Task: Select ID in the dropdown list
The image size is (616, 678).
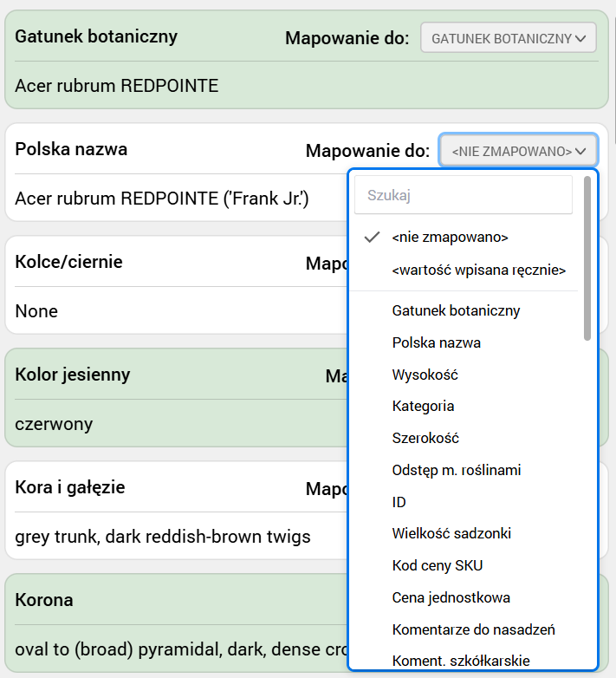Action: [x=399, y=502]
